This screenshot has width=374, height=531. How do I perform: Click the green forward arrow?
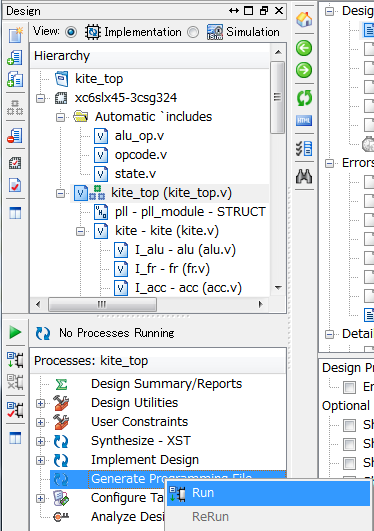point(304,70)
